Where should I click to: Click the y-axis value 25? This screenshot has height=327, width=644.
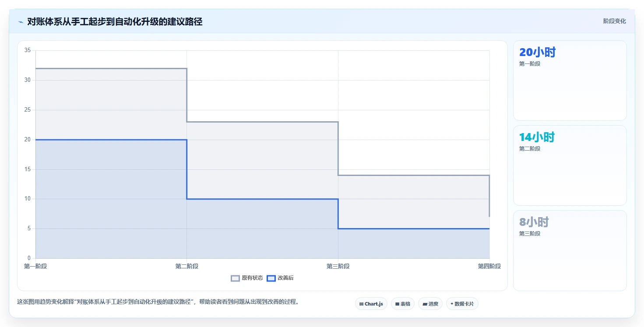27,110
